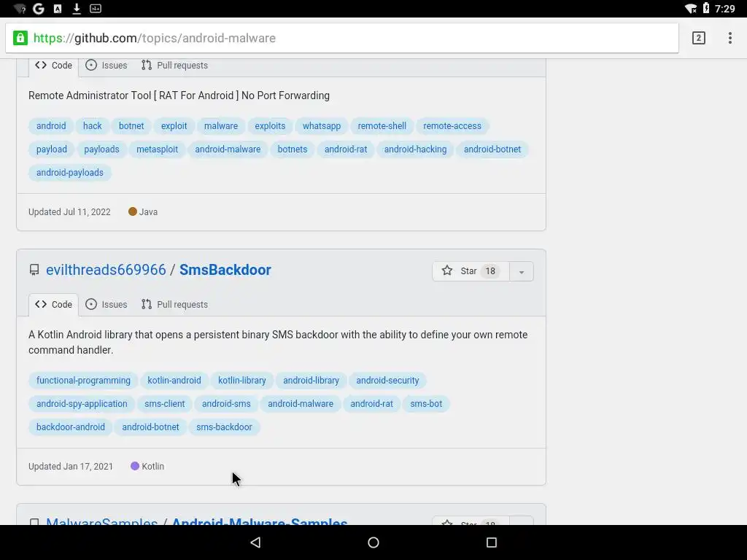The height and width of the screenshot is (560, 747).
Task: Click the Java language label
Action: tap(148, 212)
